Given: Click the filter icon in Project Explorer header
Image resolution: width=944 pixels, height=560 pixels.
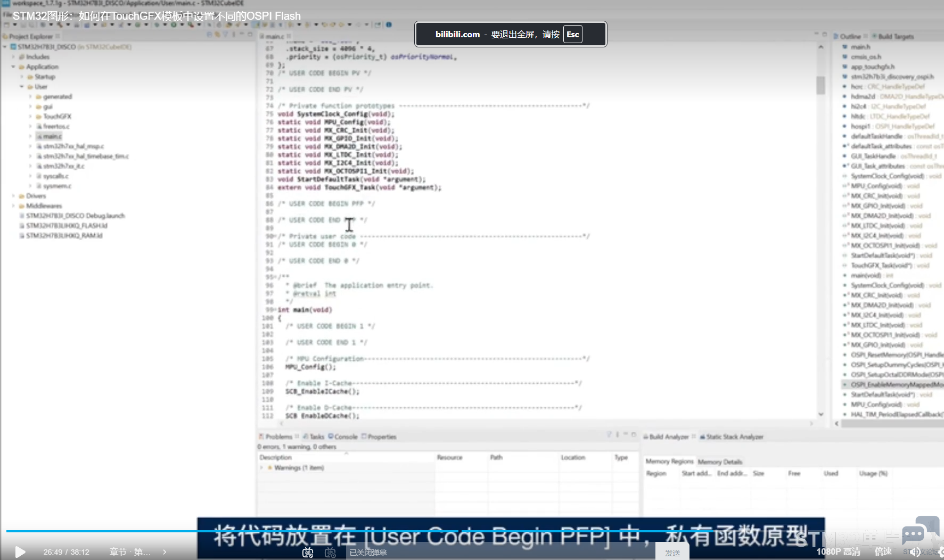Looking at the screenshot, I should point(225,35).
